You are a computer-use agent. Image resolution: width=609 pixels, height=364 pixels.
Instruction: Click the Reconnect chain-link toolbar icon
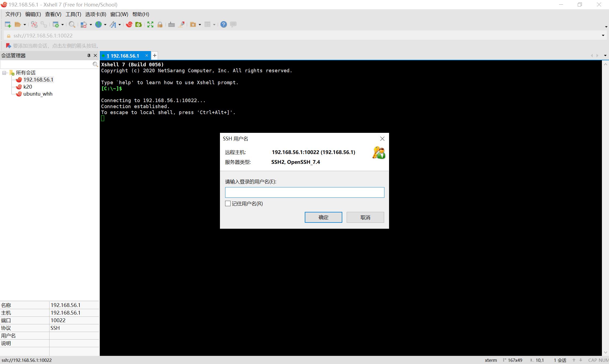(x=43, y=24)
